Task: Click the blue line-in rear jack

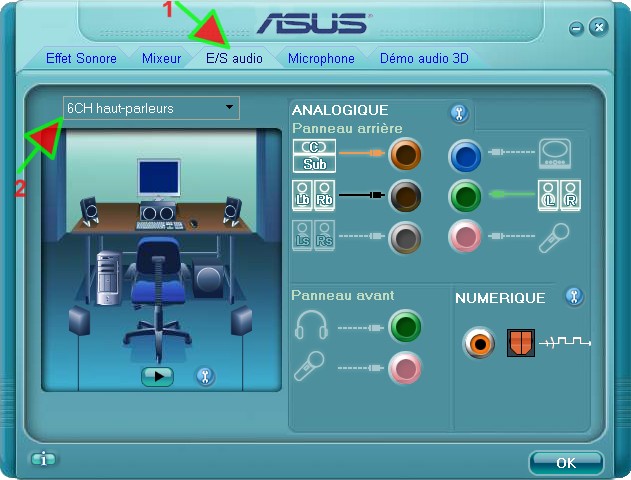Action: click(466, 153)
